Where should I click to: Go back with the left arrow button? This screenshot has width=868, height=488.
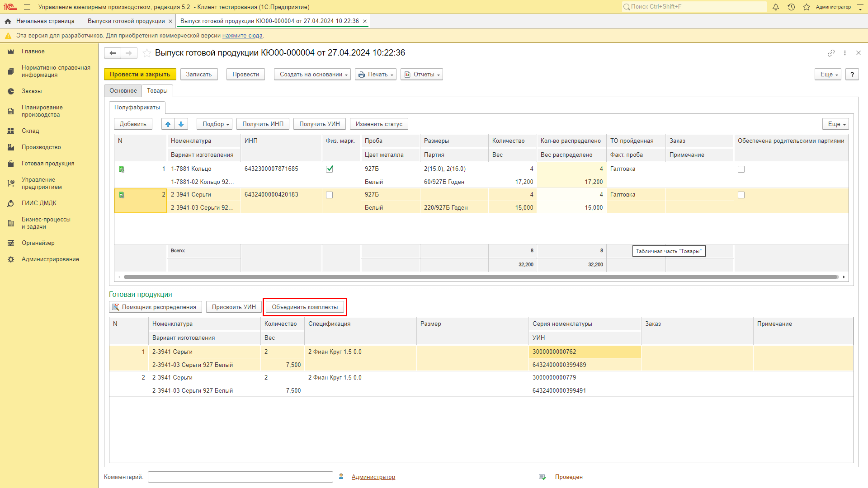pos(113,53)
